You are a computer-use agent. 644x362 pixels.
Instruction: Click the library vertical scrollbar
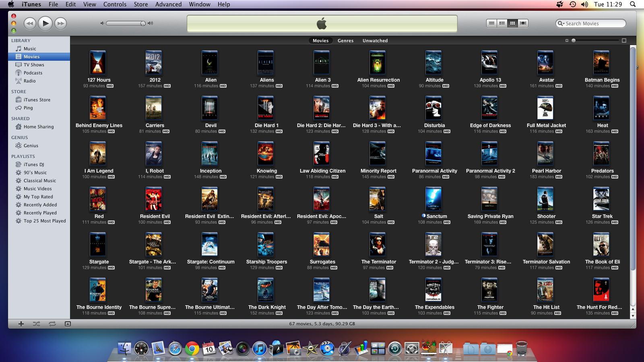633,159
